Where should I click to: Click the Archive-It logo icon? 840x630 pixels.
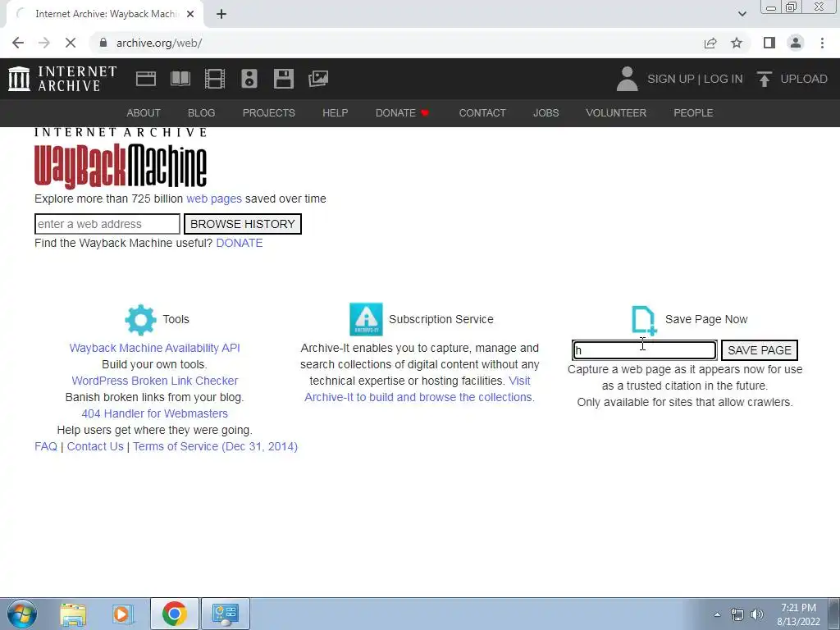tap(366, 319)
